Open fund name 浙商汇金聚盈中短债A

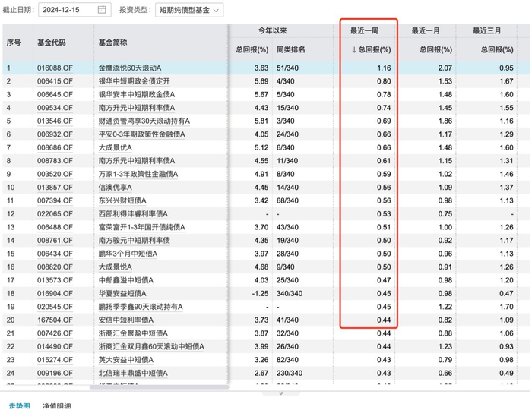(133, 333)
